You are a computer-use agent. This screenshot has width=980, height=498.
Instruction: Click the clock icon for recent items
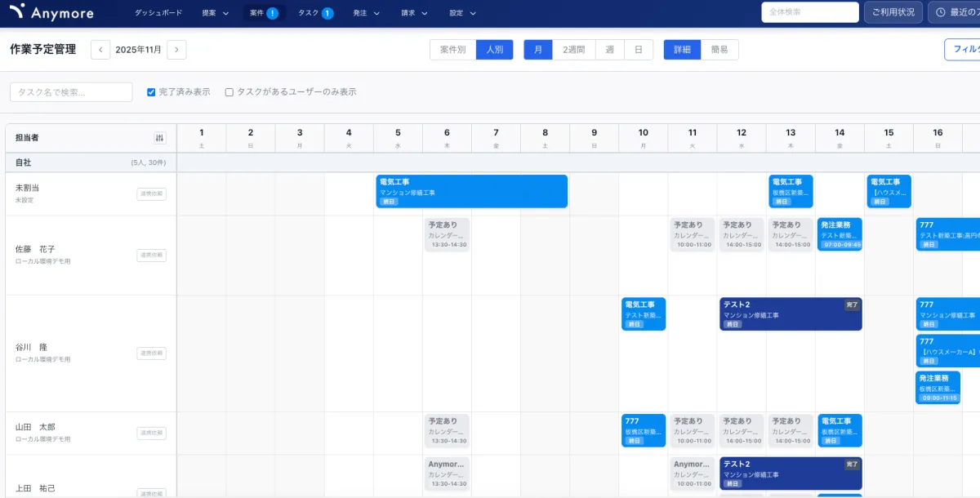[x=941, y=12]
